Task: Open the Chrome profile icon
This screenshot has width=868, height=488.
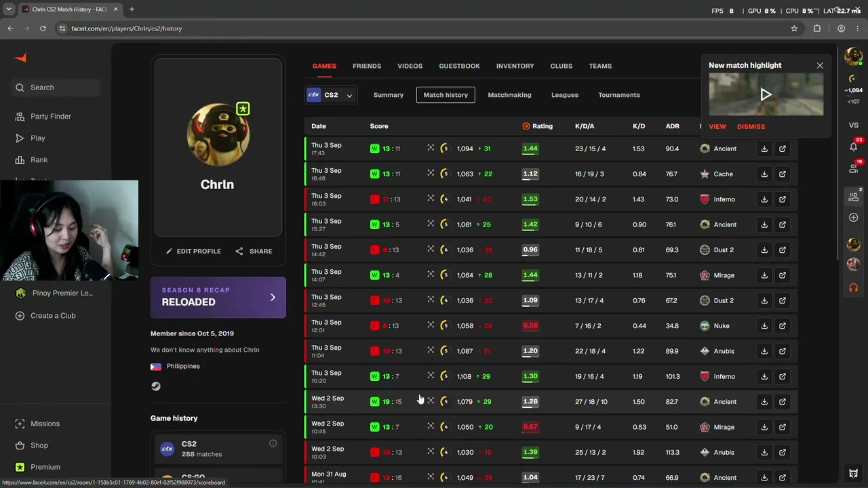Action: (x=841, y=28)
